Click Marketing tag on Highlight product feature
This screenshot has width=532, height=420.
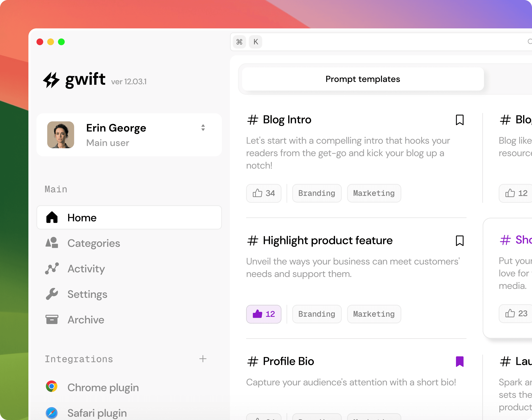pos(374,314)
